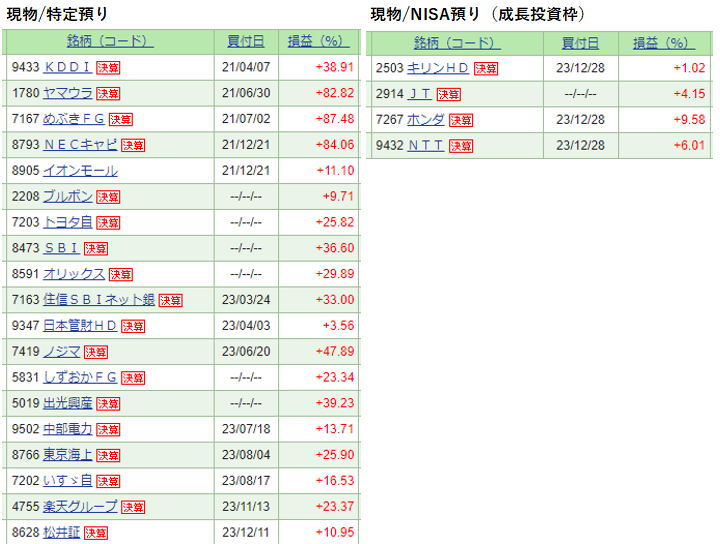720x544 pixels.
Task: Open the いすゞ自 stock link
Action: coord(68,480)
